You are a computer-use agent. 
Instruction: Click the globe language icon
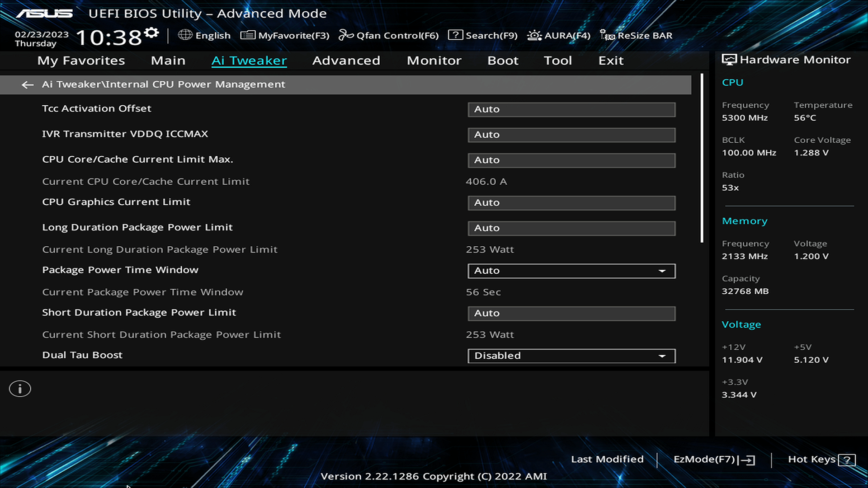(185, 35)
